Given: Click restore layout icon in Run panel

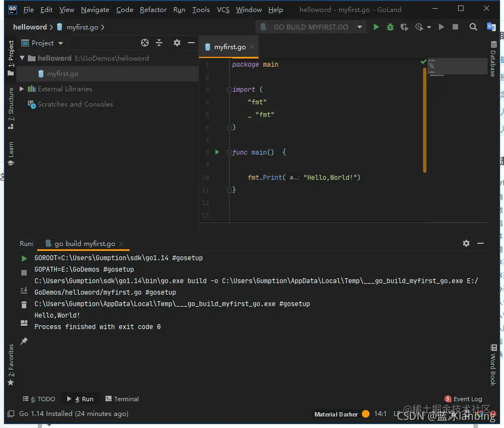Looking at the screenshot, I should click(x=24, y=323).
